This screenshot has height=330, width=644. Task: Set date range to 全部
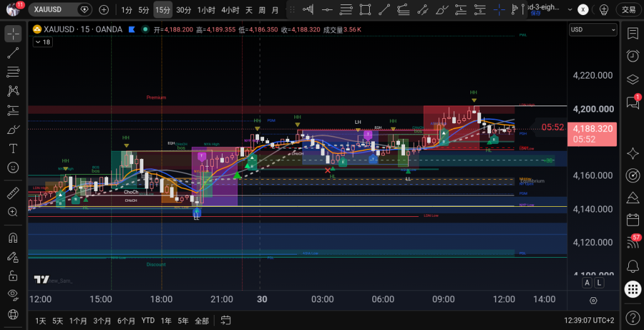point(202,321)
